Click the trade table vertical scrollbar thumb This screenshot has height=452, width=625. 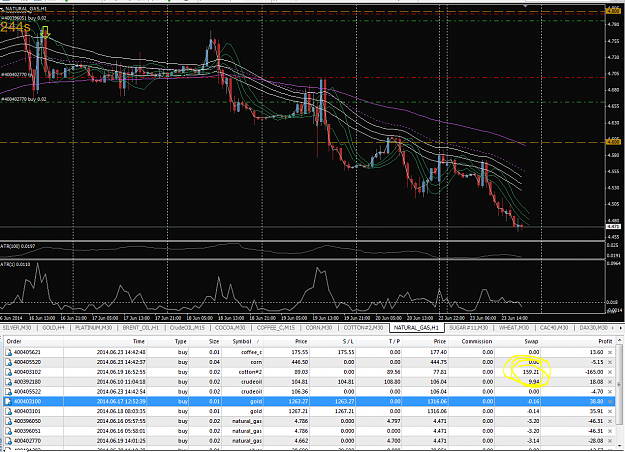point(619,384)
